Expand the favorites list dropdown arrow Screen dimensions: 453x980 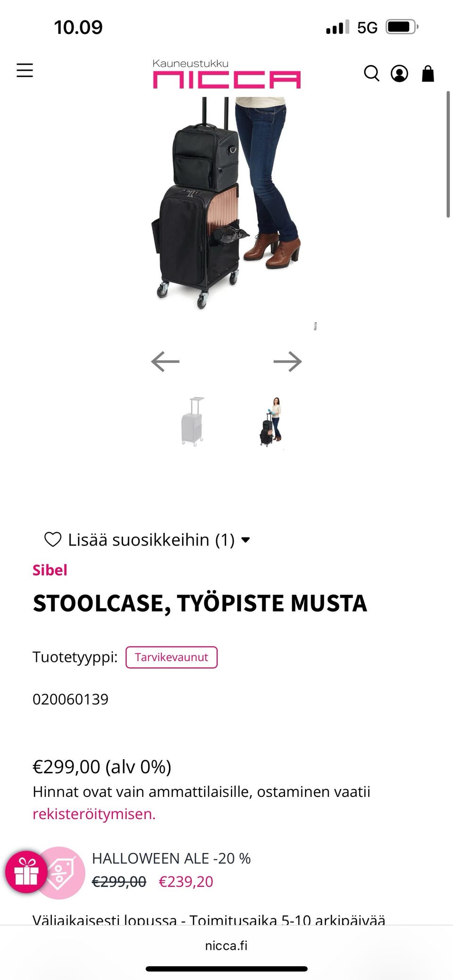coord(246,541)
